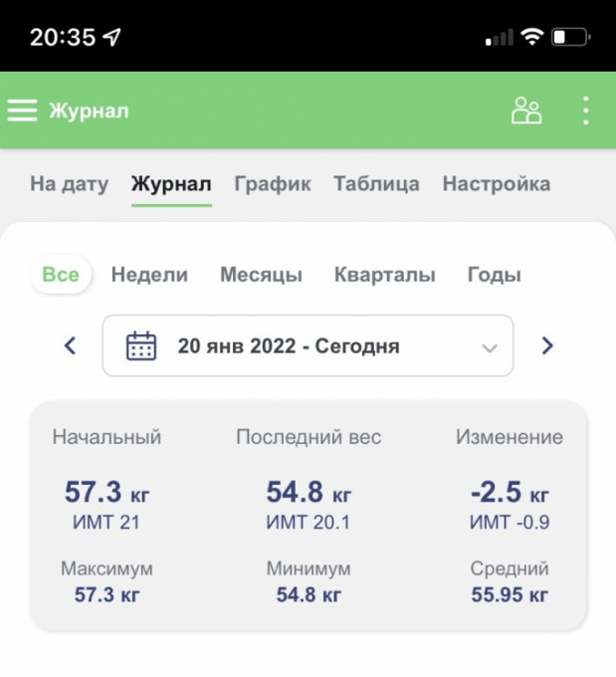The height and width of the screenshot is (677, 616).
Task: Tap the Wi-Fi status icon
Action: pyautogui.click(x=531, y=38)
